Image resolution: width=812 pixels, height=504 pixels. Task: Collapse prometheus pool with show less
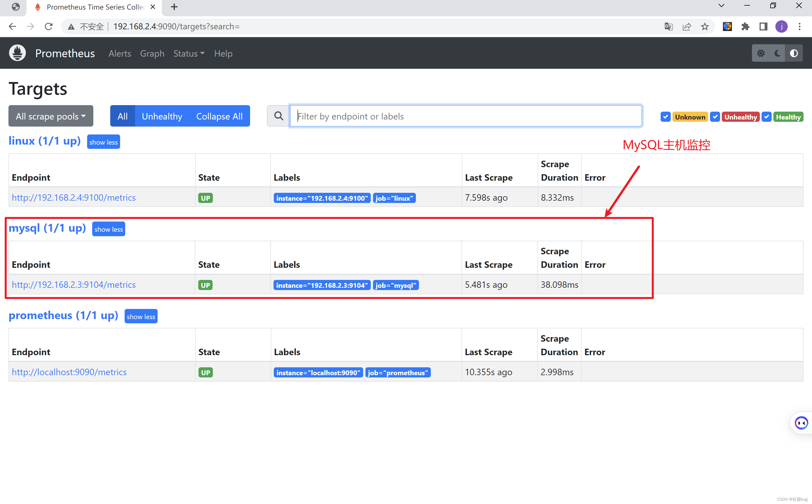coord(141,316)
